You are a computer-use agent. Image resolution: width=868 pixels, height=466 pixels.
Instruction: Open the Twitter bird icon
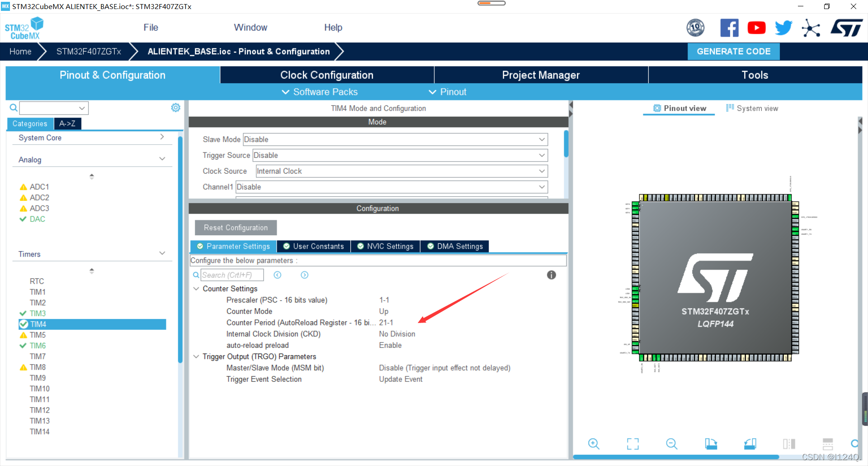(783, 28)
